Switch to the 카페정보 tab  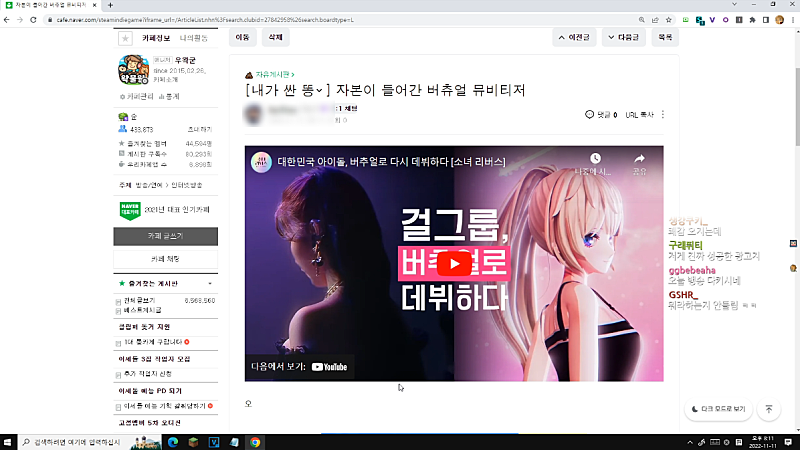point(156,38)
